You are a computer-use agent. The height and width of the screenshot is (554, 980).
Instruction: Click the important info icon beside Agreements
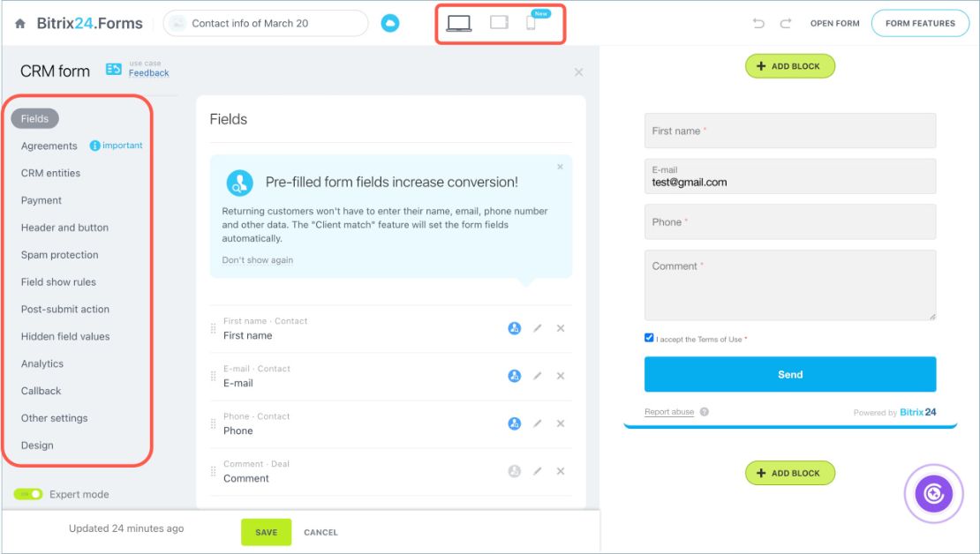click(94, 146)
